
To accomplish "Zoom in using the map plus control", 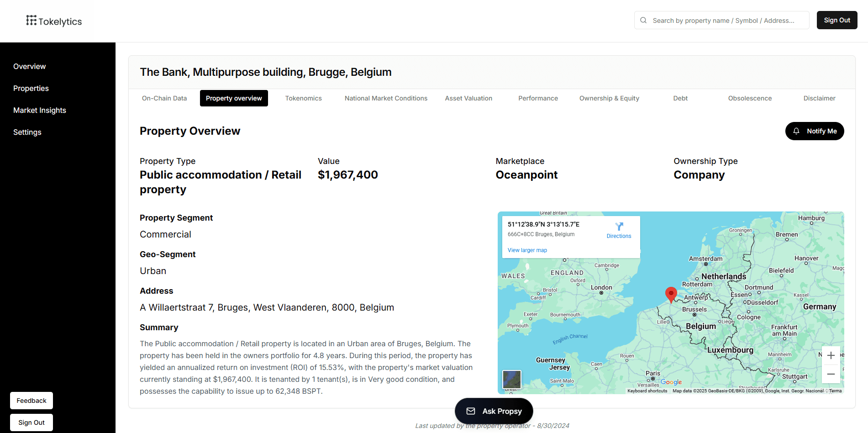I will click(831, 355).
